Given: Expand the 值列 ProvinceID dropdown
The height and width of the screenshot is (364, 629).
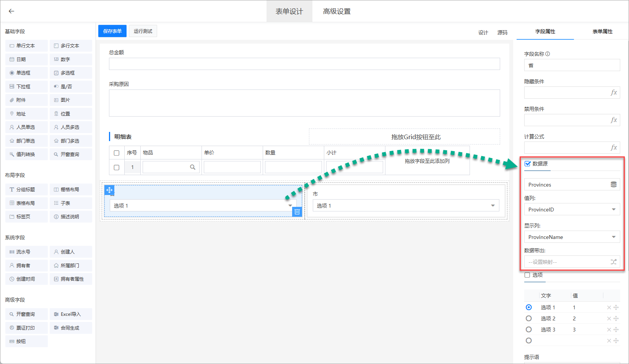Looking at the screenshot, I should (613, 210).
